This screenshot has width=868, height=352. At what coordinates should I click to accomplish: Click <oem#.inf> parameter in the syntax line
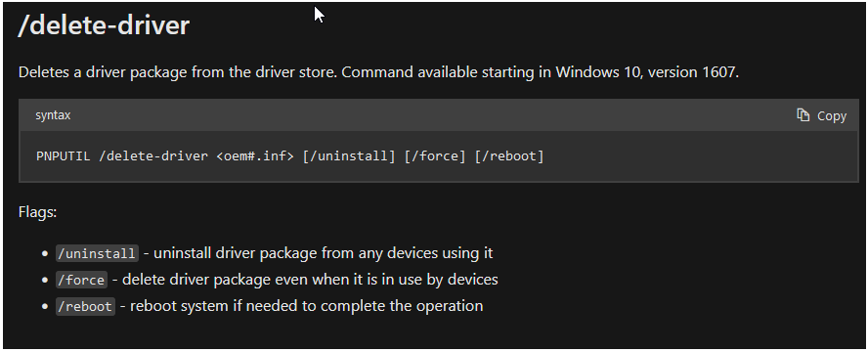(x=255, y=156)
